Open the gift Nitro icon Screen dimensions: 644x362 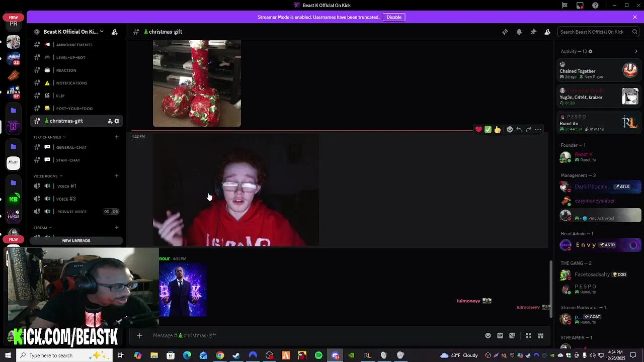click(541, 336)
